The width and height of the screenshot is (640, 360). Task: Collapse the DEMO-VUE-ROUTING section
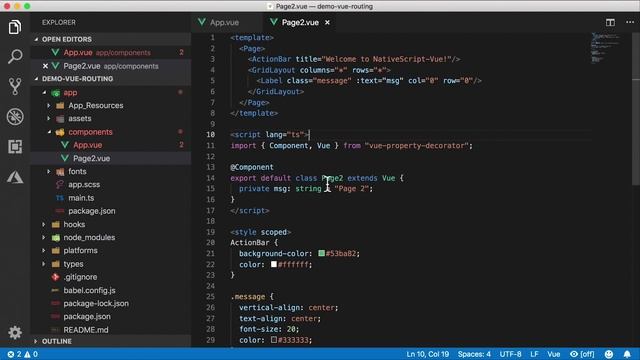coord(36,79)
